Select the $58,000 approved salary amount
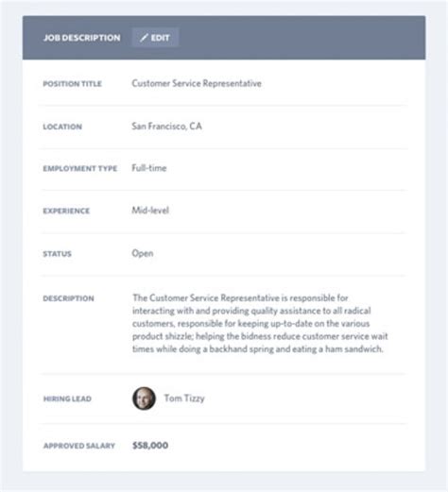448x492 pixels. pyautogui.click(x=150, y=445)
